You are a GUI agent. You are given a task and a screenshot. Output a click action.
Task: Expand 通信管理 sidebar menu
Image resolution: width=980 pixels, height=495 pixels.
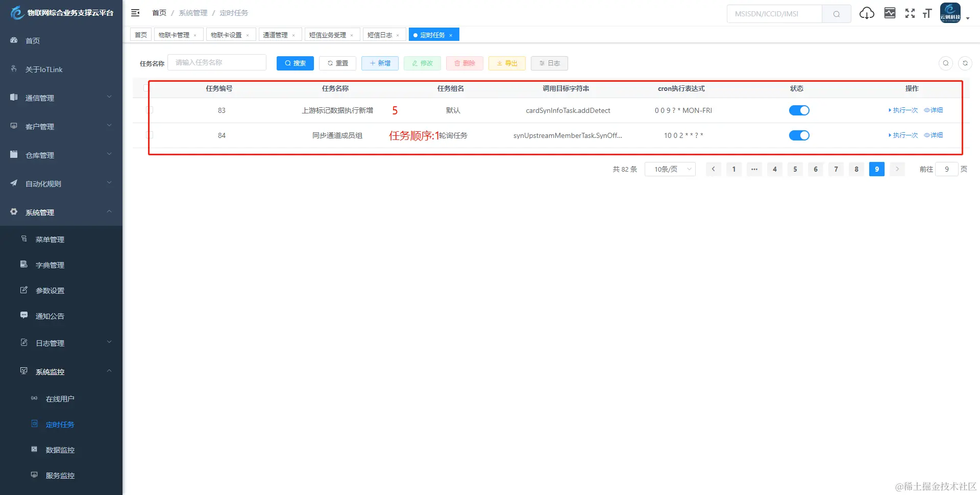(x=61, y=98)
